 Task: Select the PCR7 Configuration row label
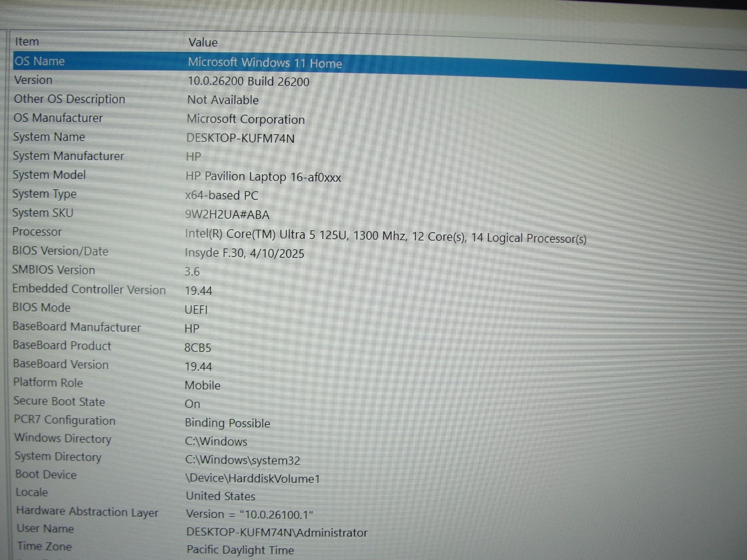click(64, 420)
